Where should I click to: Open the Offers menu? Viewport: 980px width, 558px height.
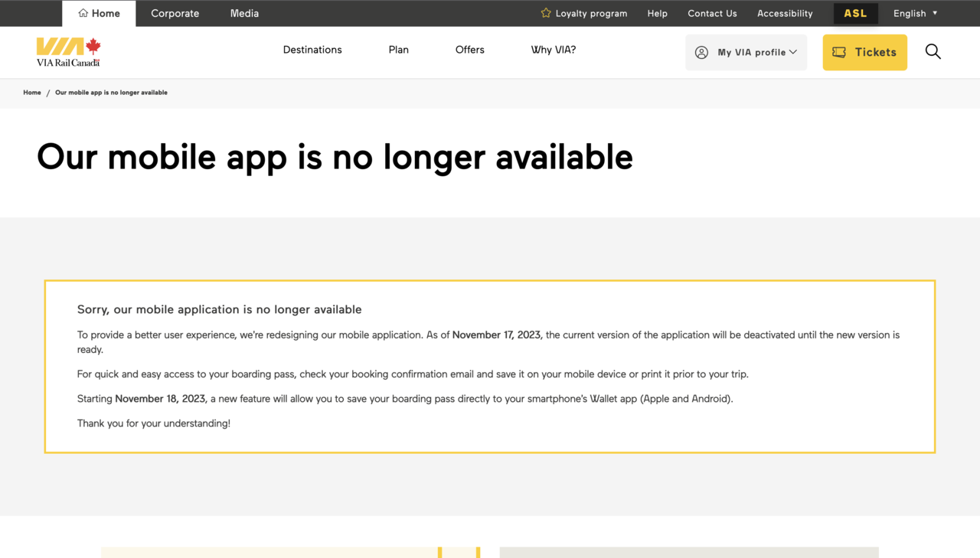470,50
